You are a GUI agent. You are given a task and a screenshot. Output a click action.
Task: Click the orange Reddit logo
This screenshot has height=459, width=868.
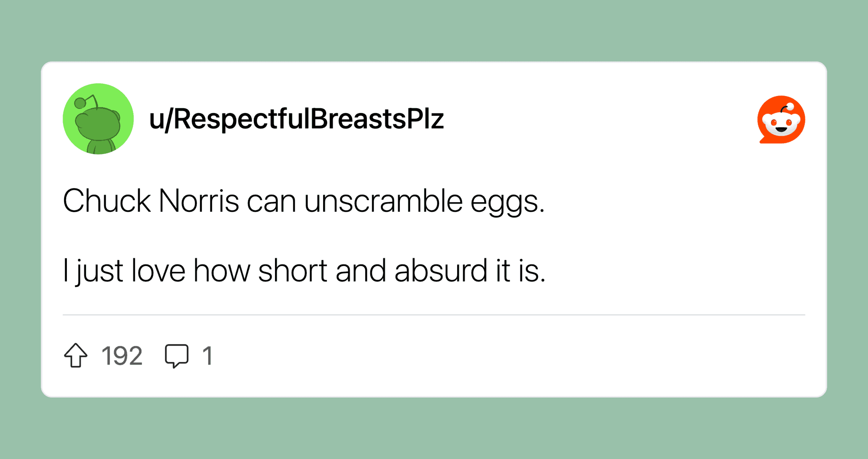(781, 120)
